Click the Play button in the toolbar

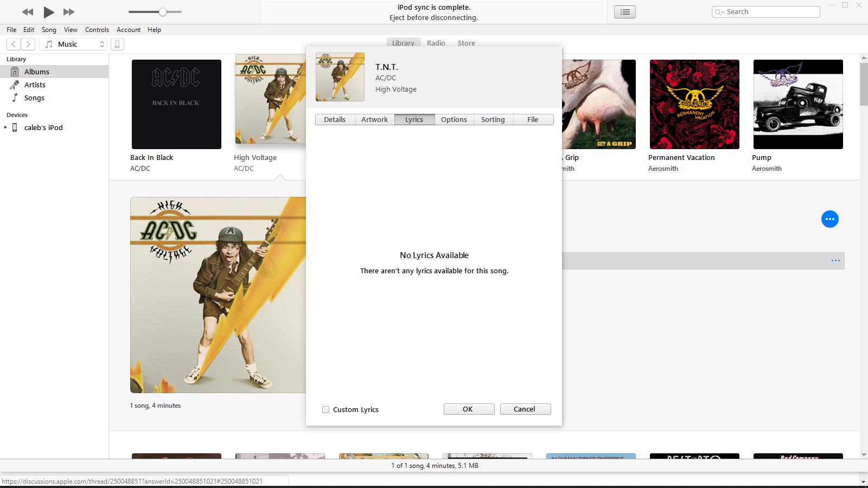pyautogui.click(x=48, y=12)
